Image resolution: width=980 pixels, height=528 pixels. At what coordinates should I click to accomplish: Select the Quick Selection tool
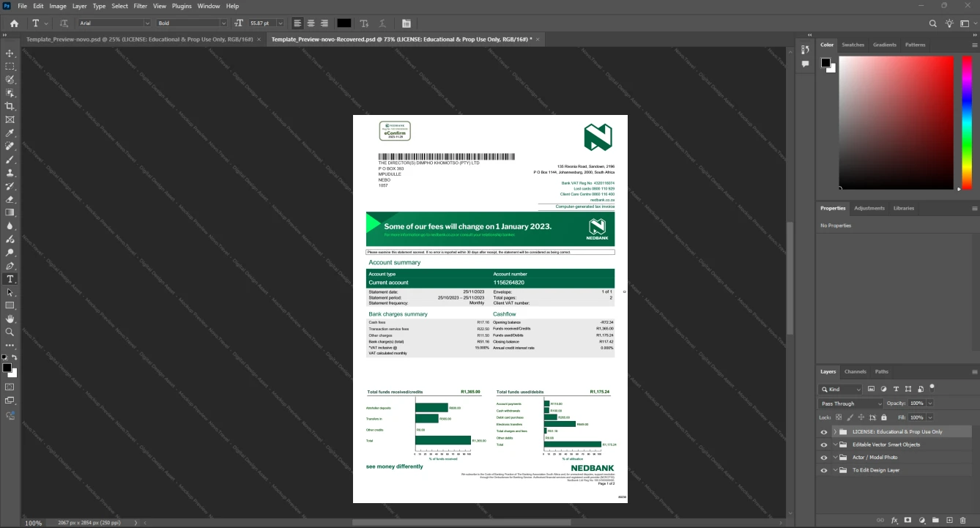[x=10, y=80]
